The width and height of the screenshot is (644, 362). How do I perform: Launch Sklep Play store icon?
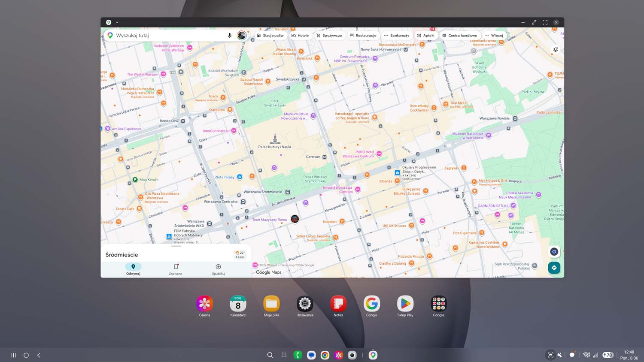[x=405, y=304]
